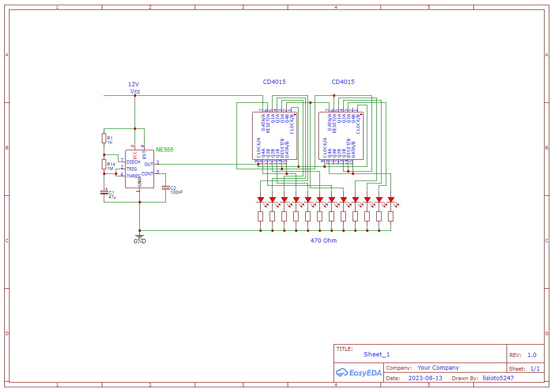Select the 12V Vcc power label
The height and width of the screenshot is (392, 554).
135,88
